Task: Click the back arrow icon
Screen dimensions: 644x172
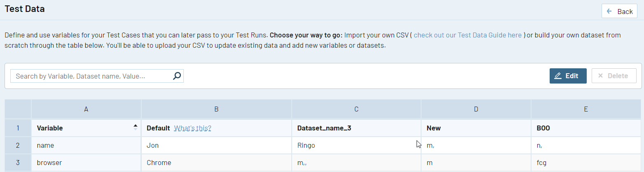Action: 609,11
